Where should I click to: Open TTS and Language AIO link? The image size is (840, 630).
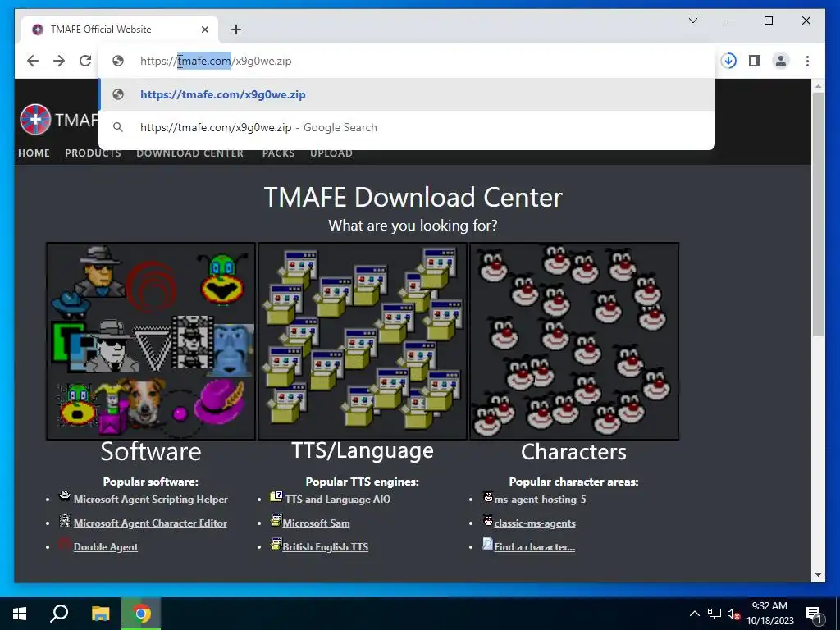pyautogui.click(x=337, y=500)
